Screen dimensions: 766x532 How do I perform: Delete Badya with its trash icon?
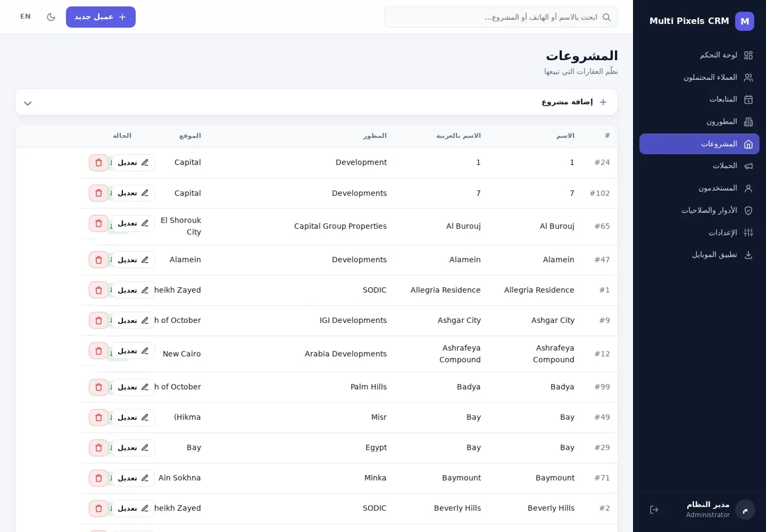point(98,387)
